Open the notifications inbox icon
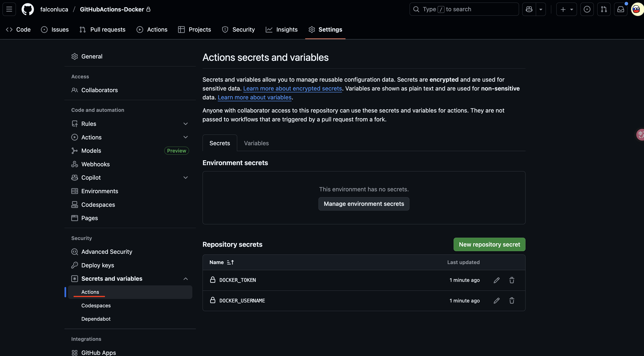This screenshot has width=644, height=356. [x=620, y=9]
